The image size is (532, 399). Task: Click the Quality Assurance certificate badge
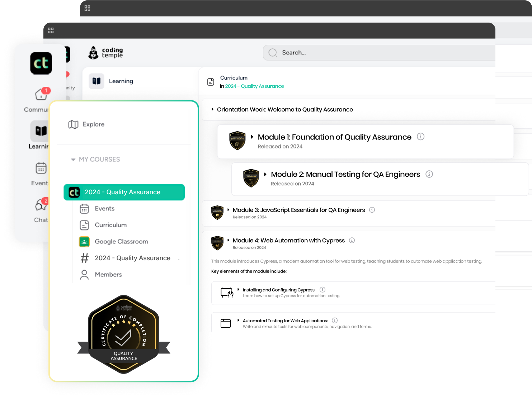(123, 334)
